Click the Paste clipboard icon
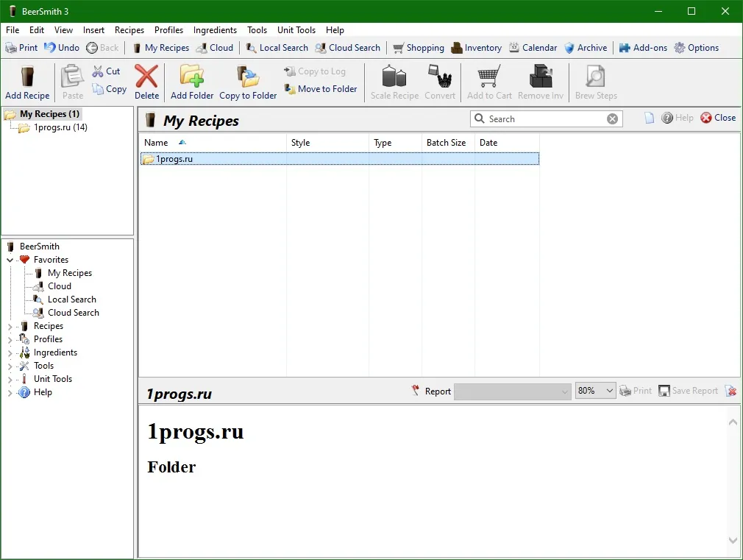The image size is (743, 560). pos(73,76)
